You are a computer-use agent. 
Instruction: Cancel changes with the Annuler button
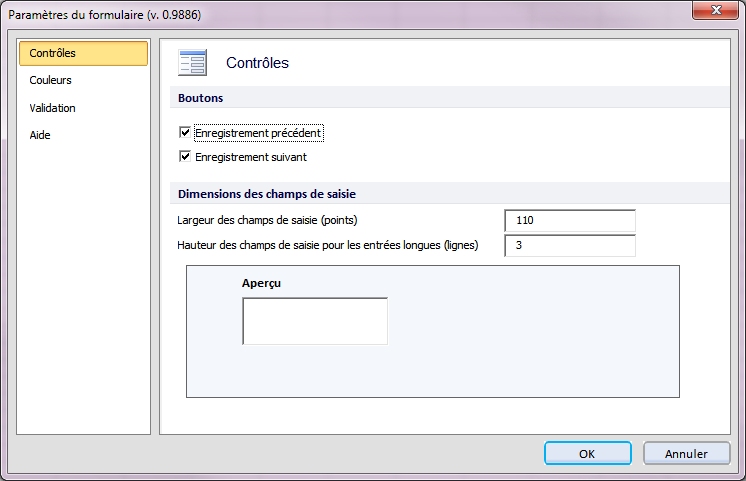pyautogui.click(x=686, y=453)
